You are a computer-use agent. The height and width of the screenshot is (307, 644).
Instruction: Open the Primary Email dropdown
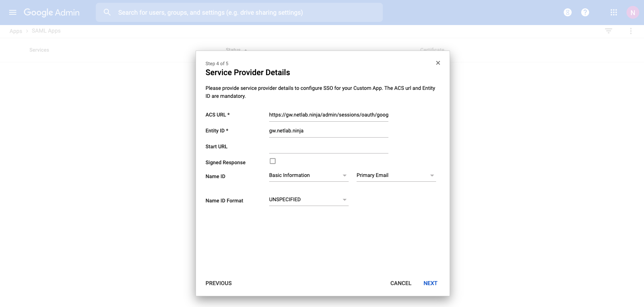(x=396, y=175)
